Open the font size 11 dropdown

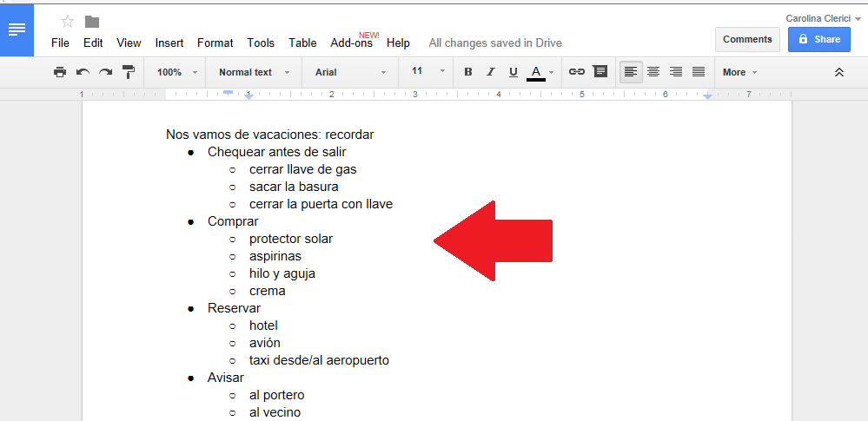(x=427, y=71)
